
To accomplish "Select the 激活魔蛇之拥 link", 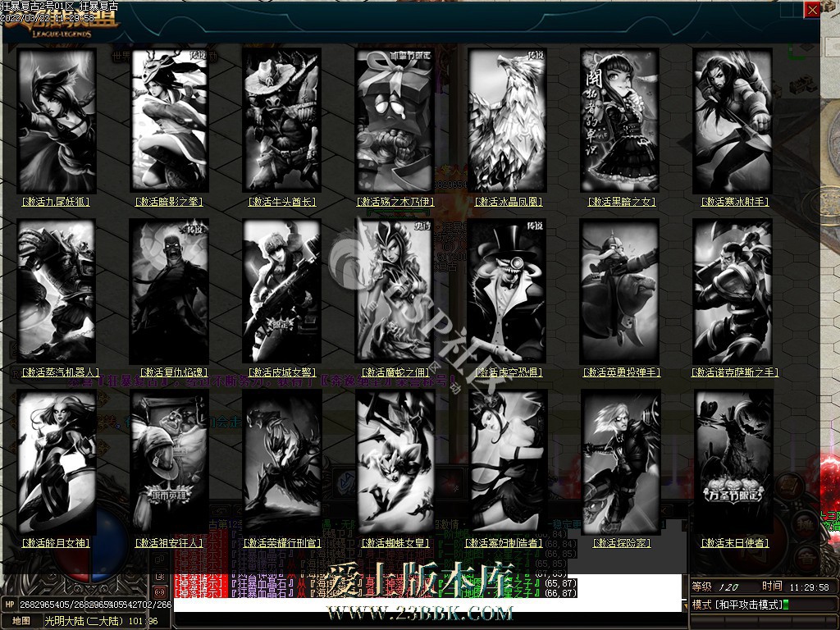I will 395,372.
